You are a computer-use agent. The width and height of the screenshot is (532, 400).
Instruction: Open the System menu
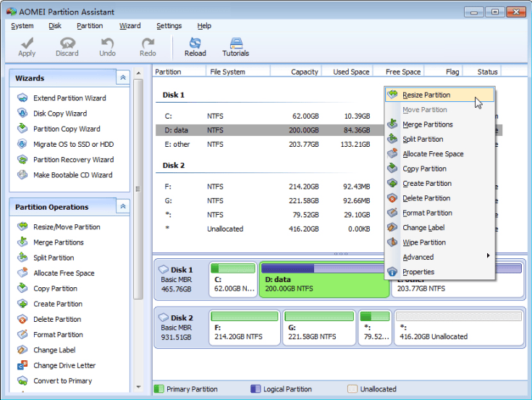click(22, 26)
